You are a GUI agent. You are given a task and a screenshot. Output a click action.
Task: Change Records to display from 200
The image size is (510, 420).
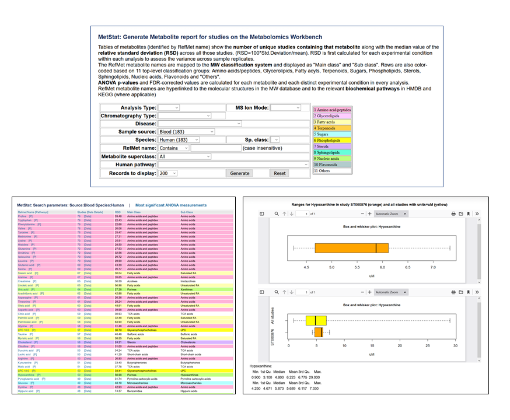point(168,173)
